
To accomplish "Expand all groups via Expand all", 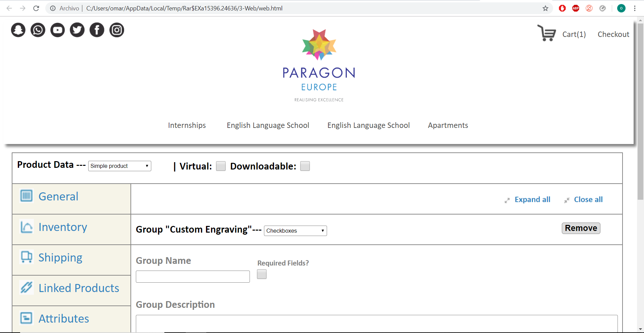I will [x=532, y=199].
